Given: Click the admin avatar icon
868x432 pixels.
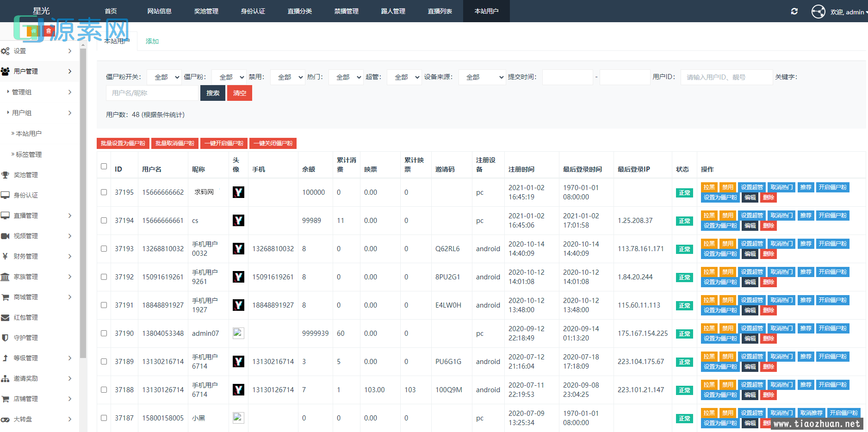Looking at the screenshot, I should click(818, 12).
